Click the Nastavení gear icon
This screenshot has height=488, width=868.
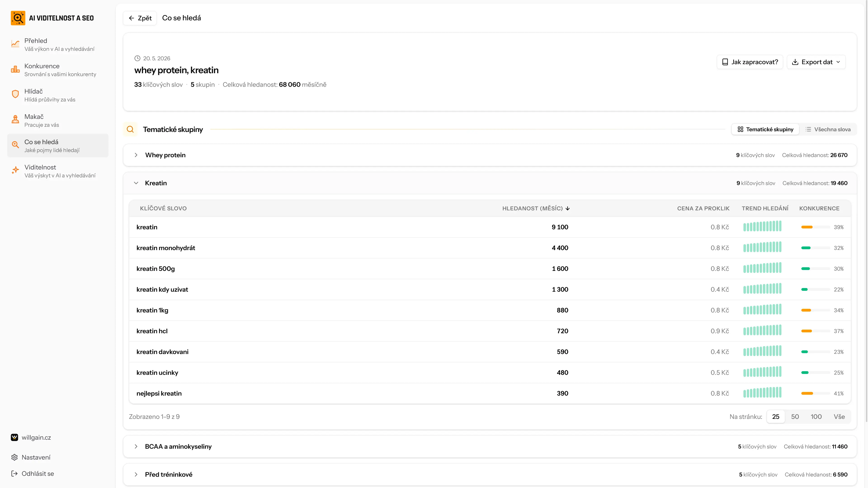point(14,457)
